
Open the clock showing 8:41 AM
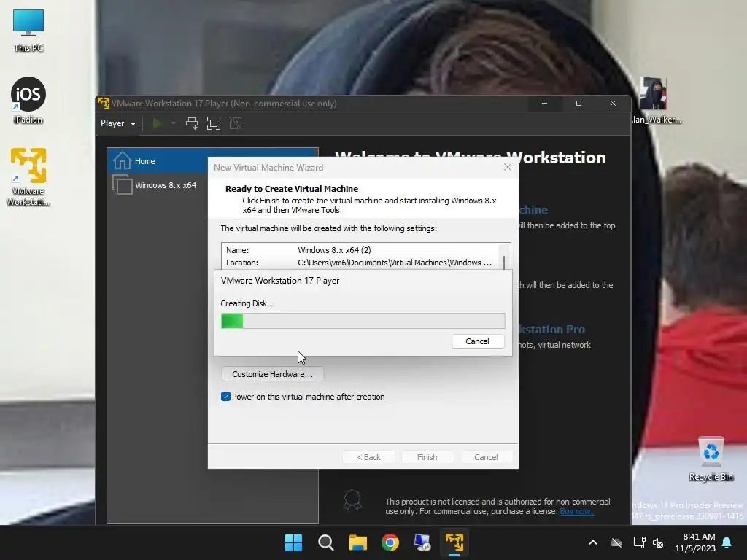coord(695,542)
